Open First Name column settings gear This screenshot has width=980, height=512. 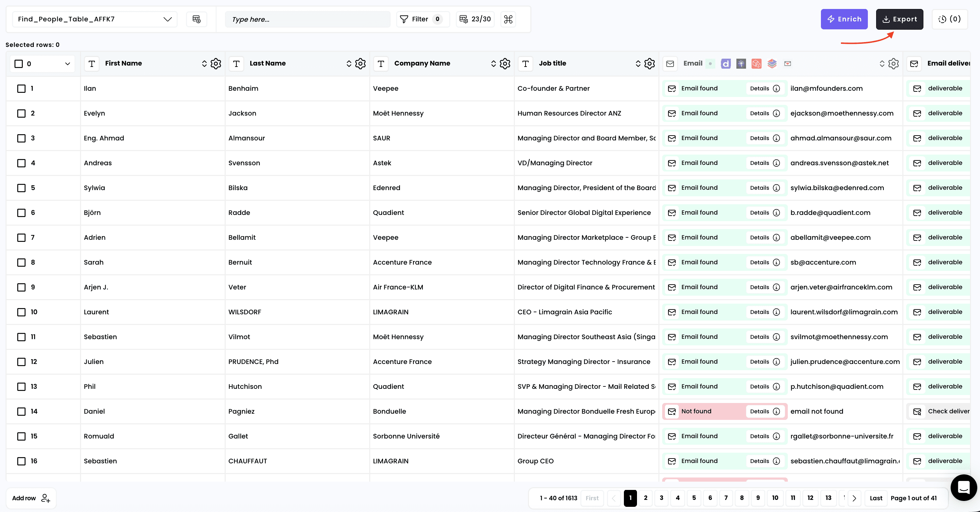216,63
